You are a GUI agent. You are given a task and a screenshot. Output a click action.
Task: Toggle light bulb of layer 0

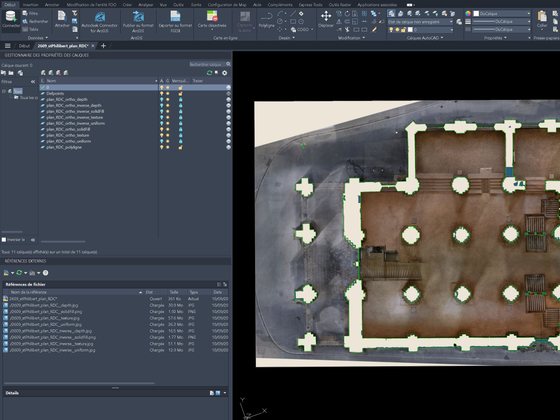pyautogui.click(x=161, y=88)
